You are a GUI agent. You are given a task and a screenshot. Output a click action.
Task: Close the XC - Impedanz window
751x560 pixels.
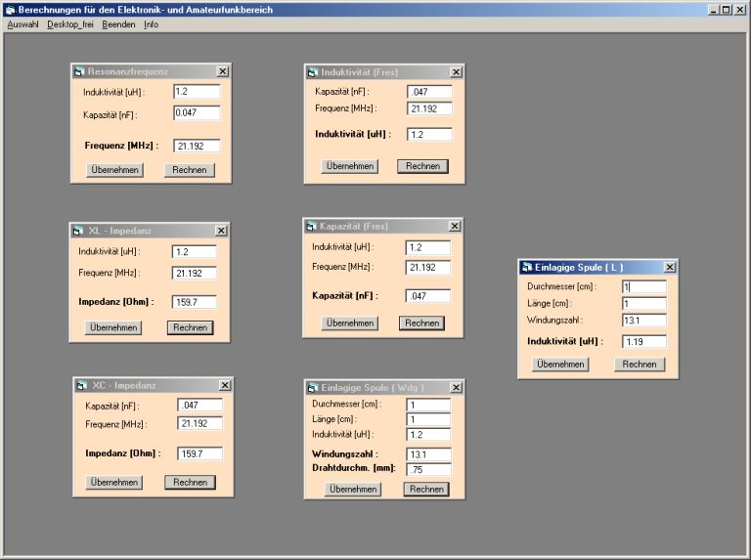click(225, 385)
